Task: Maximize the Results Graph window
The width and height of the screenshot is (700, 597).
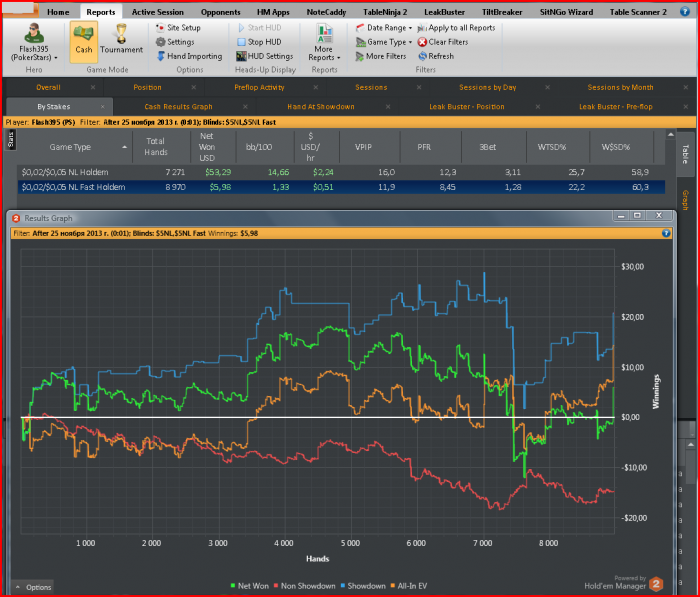Action: (x=638, y=216)
